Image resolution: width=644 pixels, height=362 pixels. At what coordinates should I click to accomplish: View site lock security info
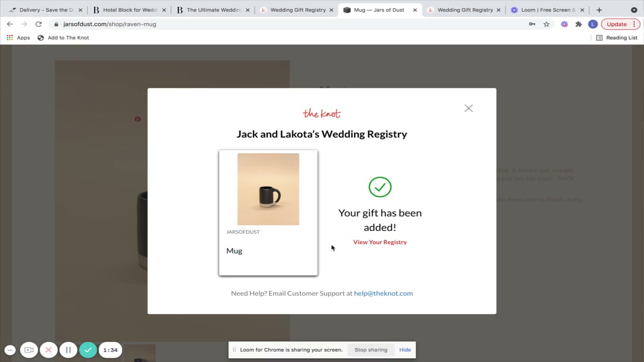click(56, 24)
